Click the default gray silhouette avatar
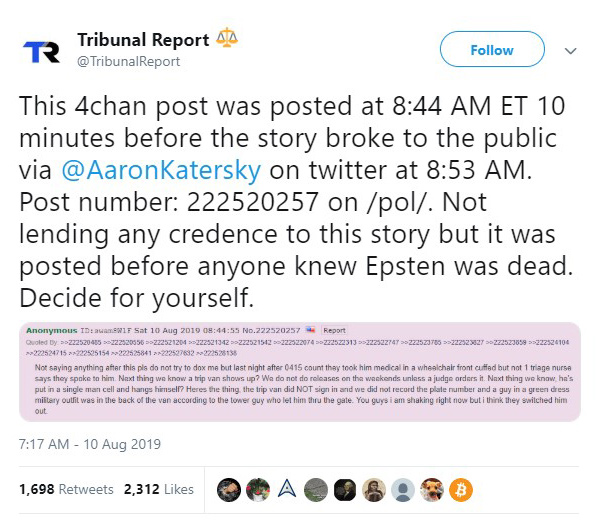Image resolution: width=600 pixels, height=520 pixels. point(403,490)
